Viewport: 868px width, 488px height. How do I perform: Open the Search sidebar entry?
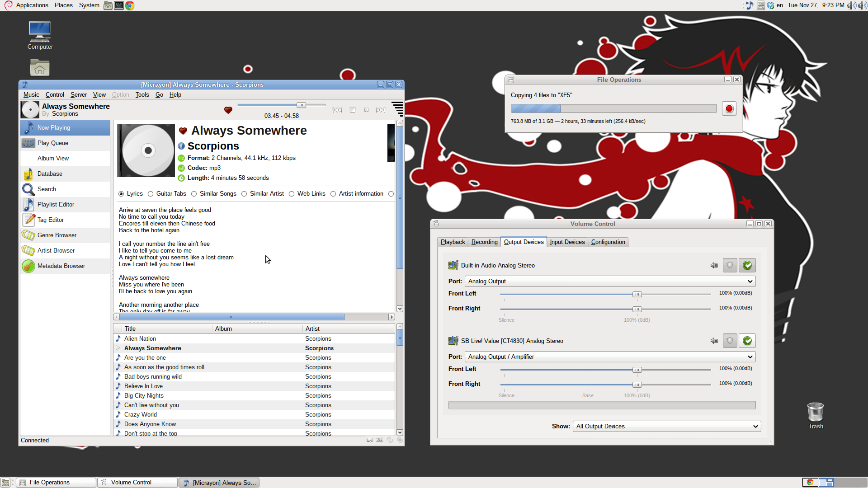point(65,189)
